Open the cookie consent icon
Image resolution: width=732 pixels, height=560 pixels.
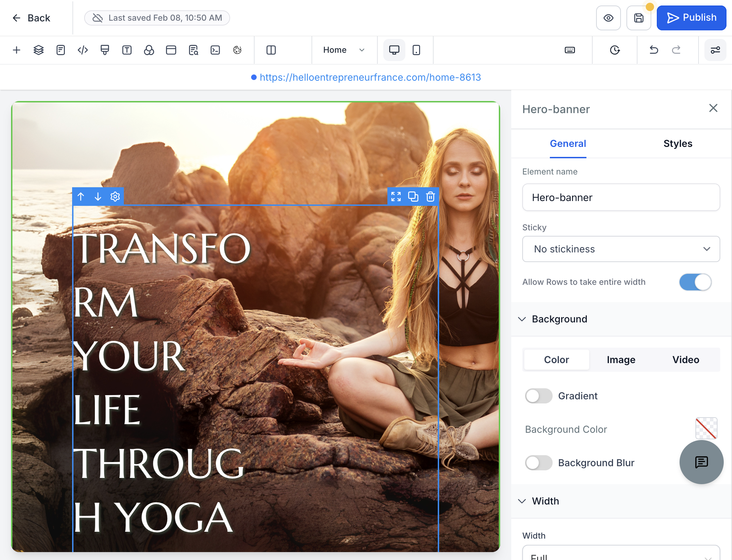[x=237, y=50]
